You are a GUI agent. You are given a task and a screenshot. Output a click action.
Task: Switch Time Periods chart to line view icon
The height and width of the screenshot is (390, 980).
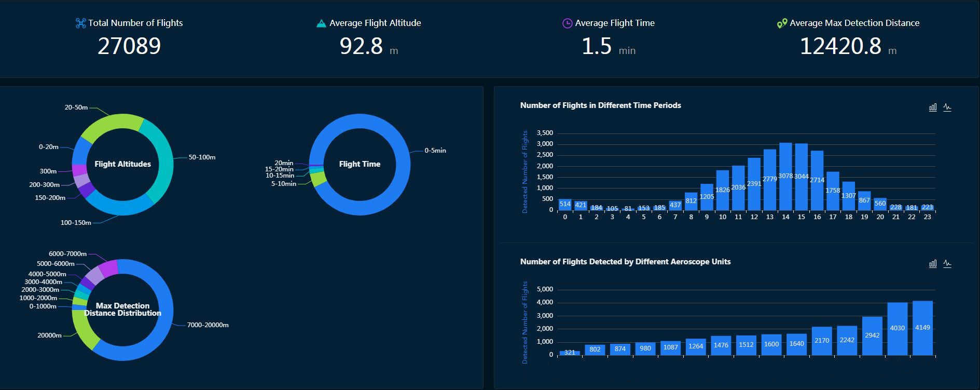coord(947,107)
